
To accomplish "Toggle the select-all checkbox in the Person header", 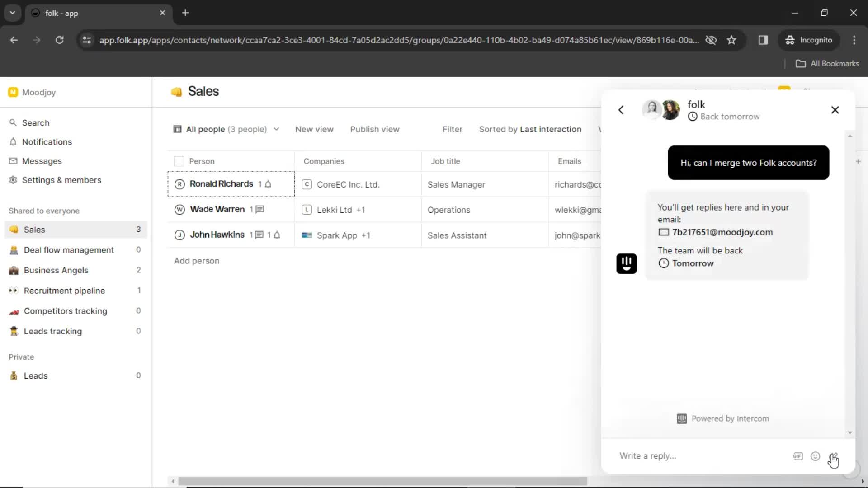I will (x=179, y=161).
